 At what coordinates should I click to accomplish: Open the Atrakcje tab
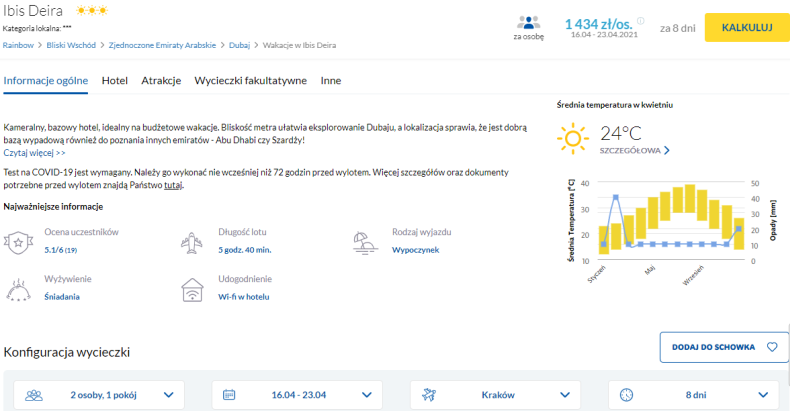point(161,81)
